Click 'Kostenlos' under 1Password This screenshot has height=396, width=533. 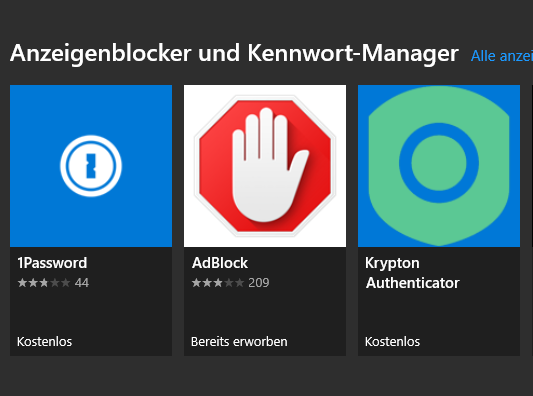pos(45,342)
